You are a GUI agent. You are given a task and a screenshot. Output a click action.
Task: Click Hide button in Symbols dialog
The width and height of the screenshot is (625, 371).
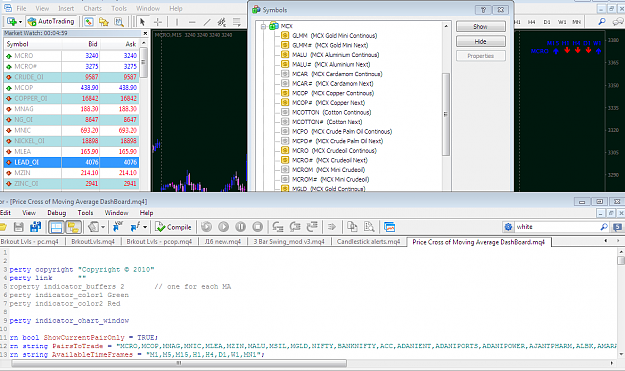[481, 41]
